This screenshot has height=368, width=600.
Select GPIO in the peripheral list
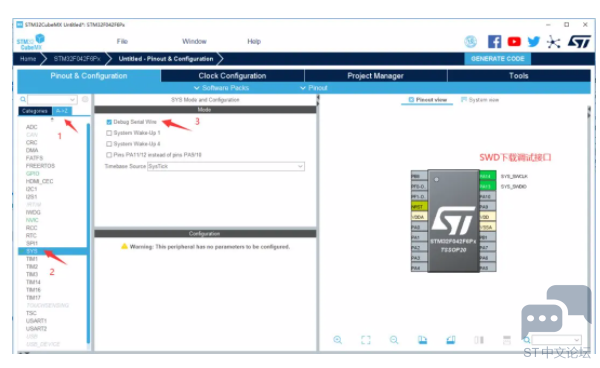tap(33, 173)
